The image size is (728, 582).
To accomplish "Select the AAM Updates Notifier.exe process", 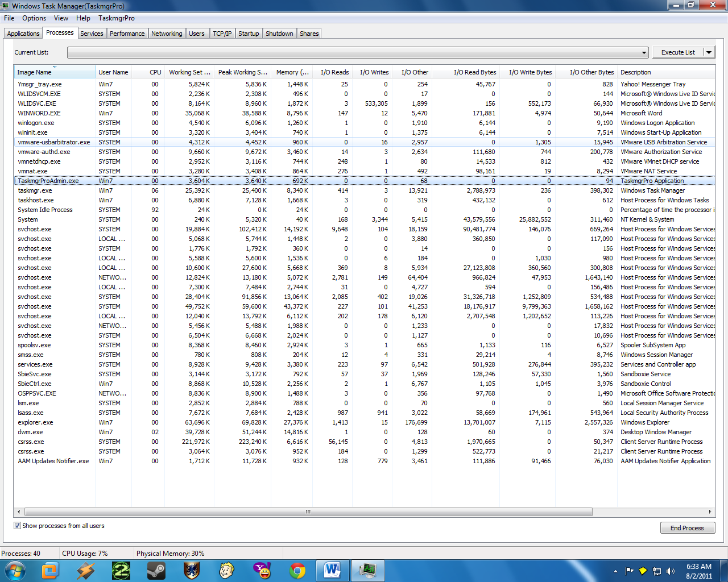I will tap(365, 461).
